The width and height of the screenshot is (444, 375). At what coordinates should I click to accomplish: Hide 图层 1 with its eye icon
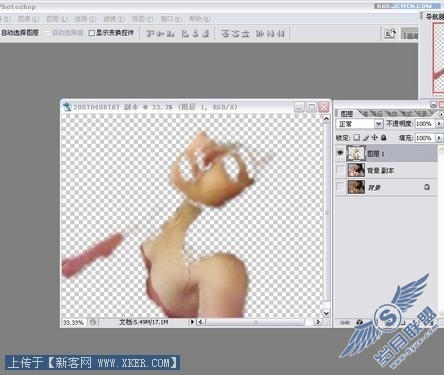coord(340,153)
